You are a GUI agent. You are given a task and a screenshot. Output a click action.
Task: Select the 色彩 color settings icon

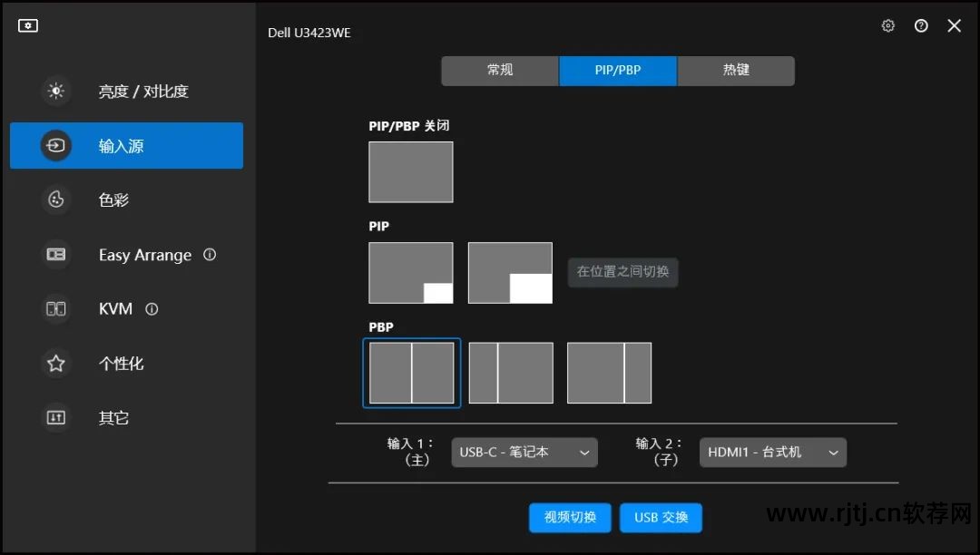[55, 200]
